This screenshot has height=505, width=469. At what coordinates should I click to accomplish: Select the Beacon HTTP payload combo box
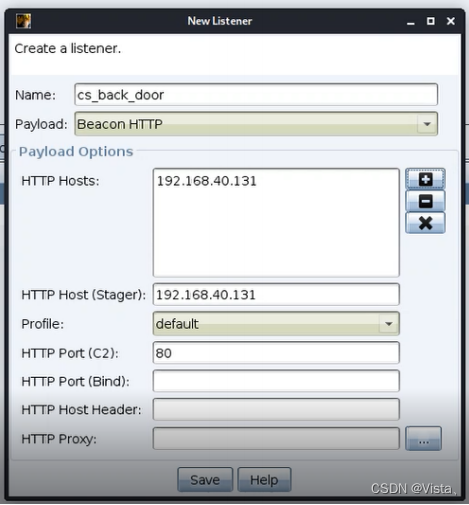256,124
